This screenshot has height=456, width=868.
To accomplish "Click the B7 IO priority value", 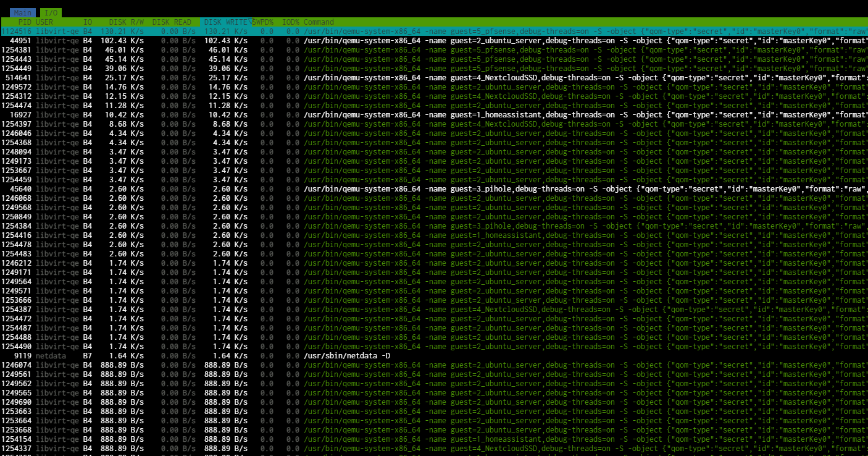I will point(88,356).
